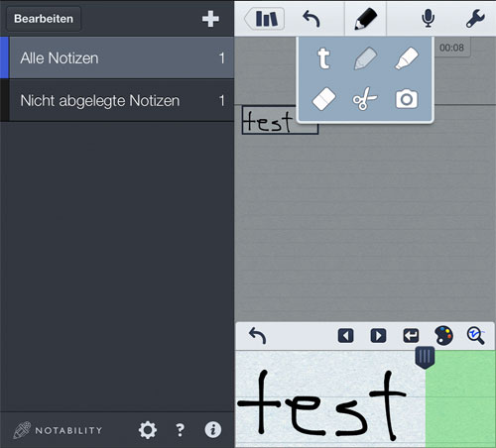This screenshot has width=496, height=448.
Task: Pick the eraser tool
Action: (x=323, y=99)
